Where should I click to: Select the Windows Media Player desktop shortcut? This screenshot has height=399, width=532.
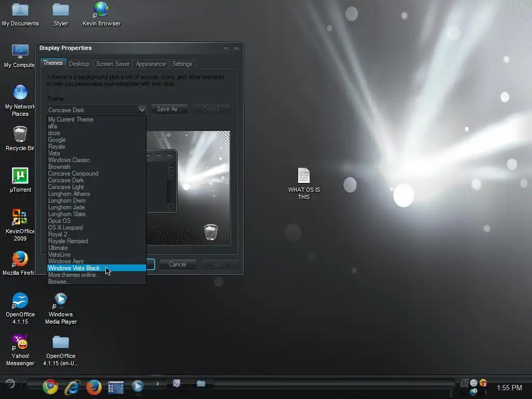pyautogui.click(x=61, y=309)
